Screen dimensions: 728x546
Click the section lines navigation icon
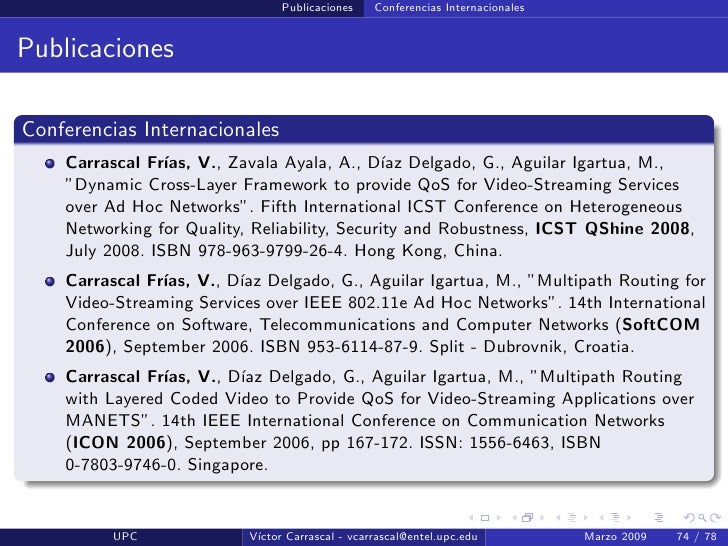click(616, 517)
